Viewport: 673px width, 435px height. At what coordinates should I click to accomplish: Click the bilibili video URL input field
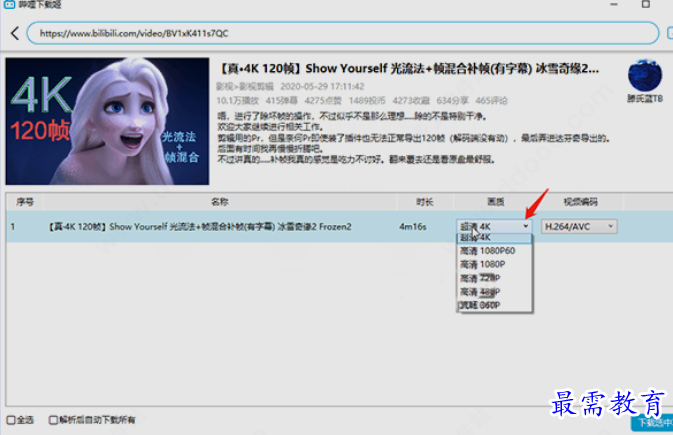tap(343, 33)
